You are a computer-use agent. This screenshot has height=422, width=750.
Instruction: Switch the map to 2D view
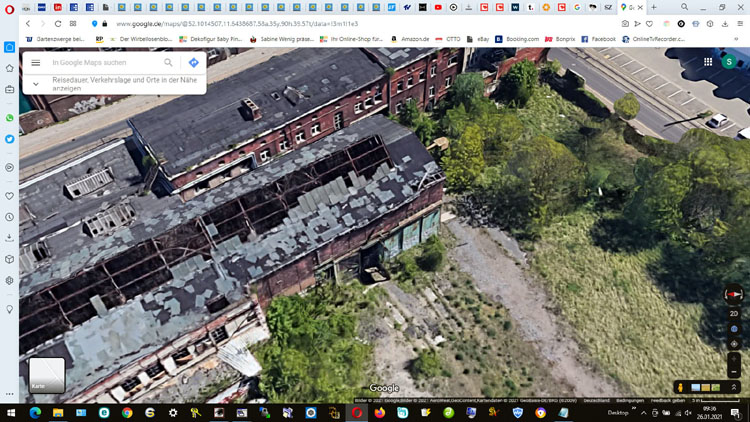(734, 314)
